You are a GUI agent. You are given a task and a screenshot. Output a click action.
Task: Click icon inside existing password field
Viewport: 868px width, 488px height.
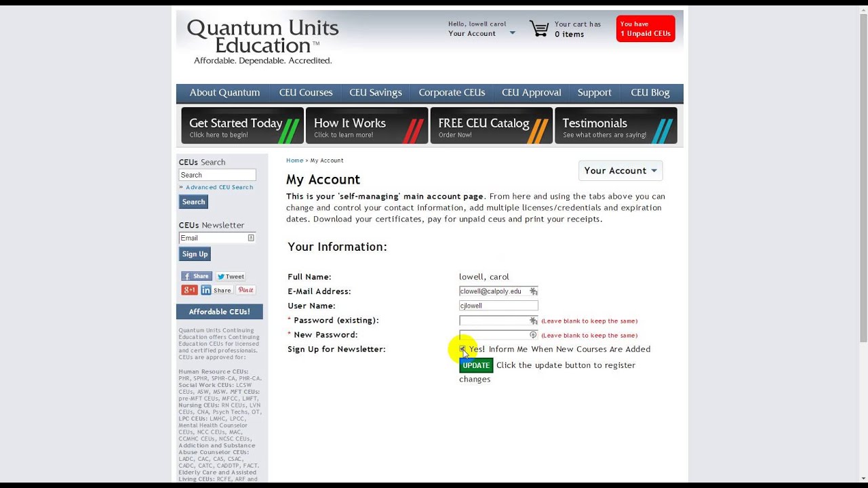click(534, 321)
